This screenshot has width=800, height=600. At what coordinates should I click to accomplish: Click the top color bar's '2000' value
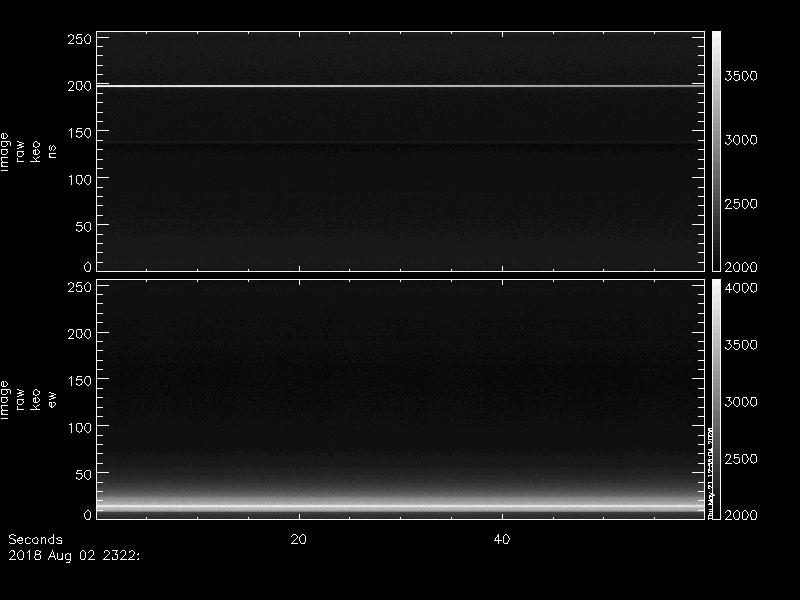741,267
